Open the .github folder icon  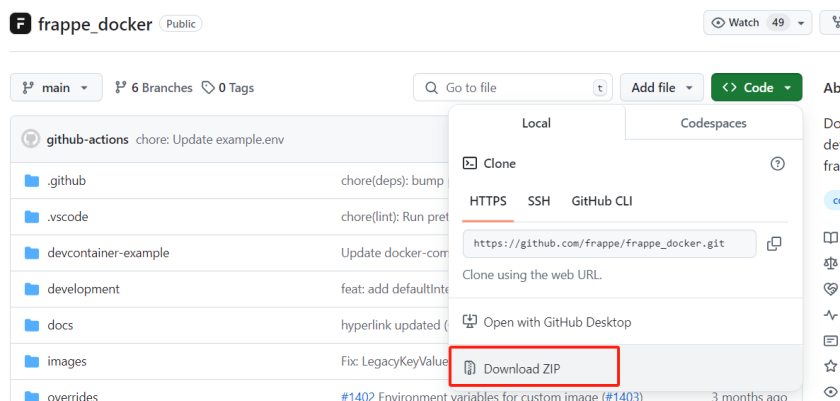click(31, 181)
